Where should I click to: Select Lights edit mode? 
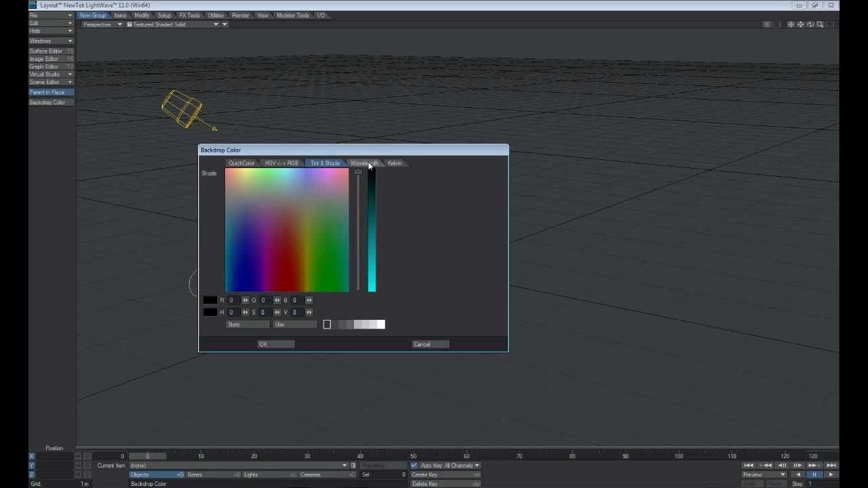tap(269, 474)
